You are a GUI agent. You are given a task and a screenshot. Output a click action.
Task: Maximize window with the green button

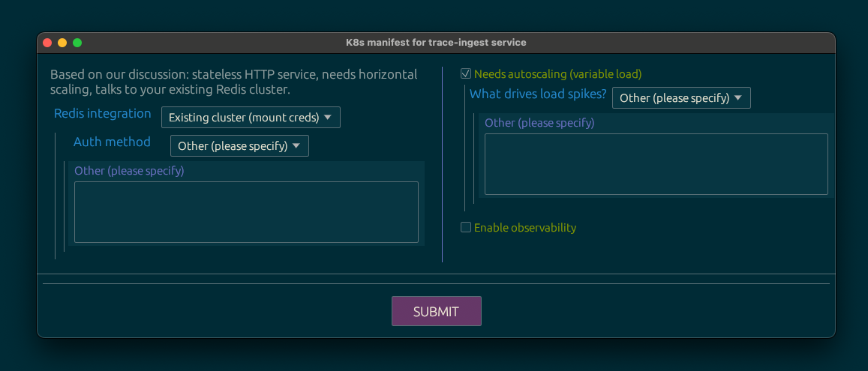click(x=77, y=43)
